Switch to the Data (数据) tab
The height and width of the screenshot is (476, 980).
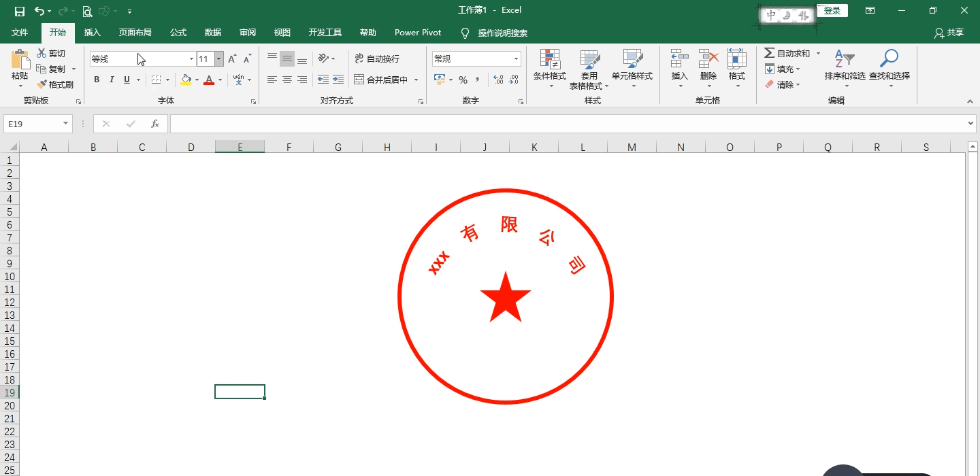[213, 33]
